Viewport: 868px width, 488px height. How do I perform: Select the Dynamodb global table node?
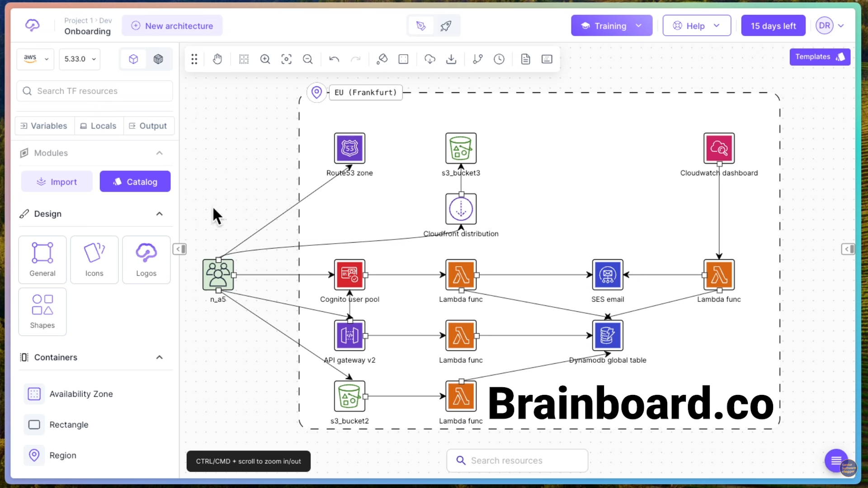[x=608, y=335]
